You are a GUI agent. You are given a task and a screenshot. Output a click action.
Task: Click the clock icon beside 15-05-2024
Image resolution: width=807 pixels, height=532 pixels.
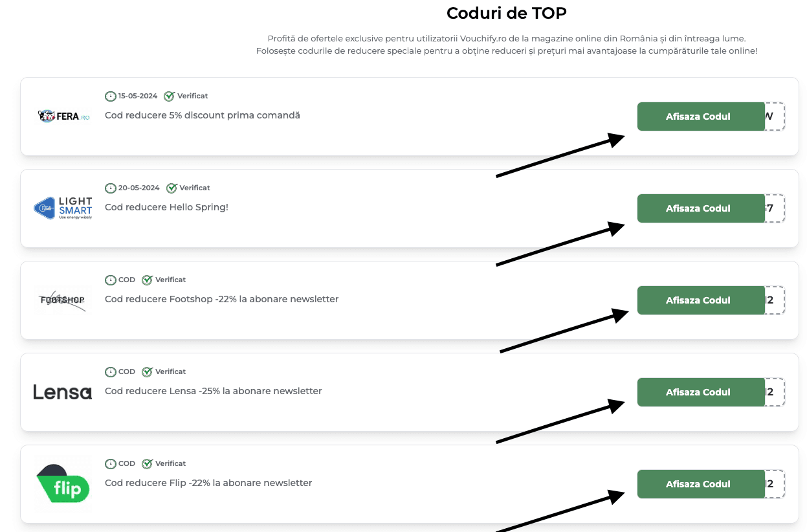pos(110,96)
